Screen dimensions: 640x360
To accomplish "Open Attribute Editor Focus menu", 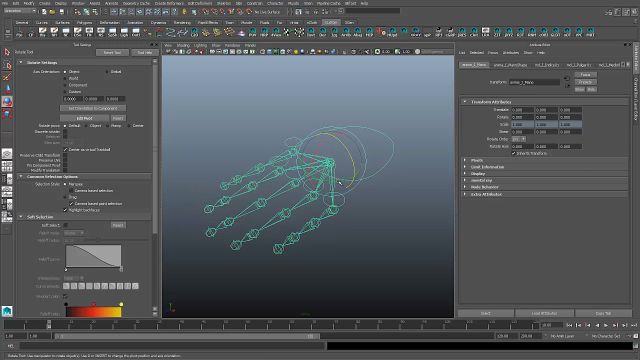I will click(x=493, y=53).
